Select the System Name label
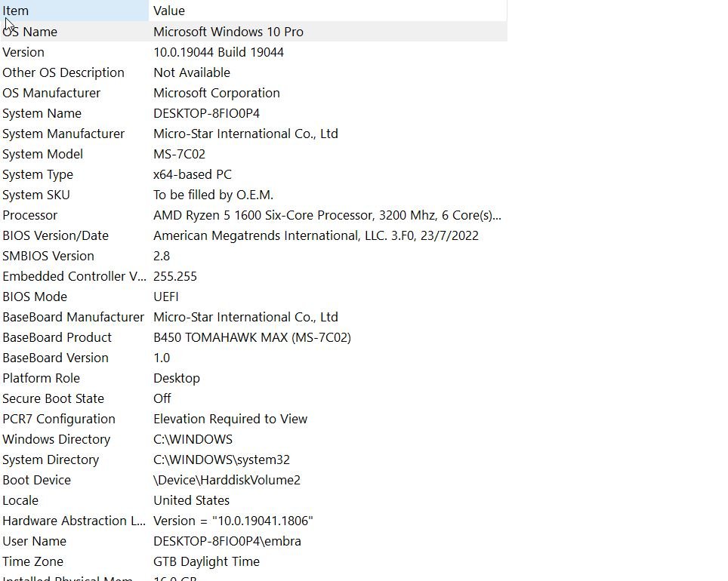 [x=42, y=113]
